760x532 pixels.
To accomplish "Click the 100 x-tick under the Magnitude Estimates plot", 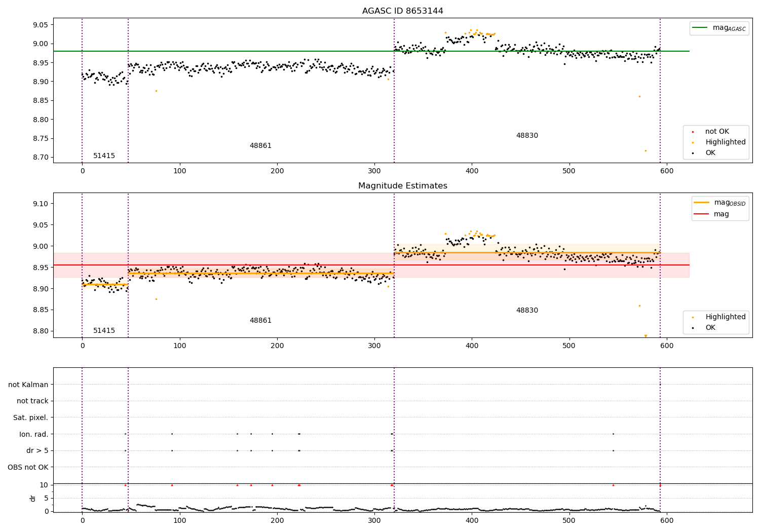I will coord(180,346).
